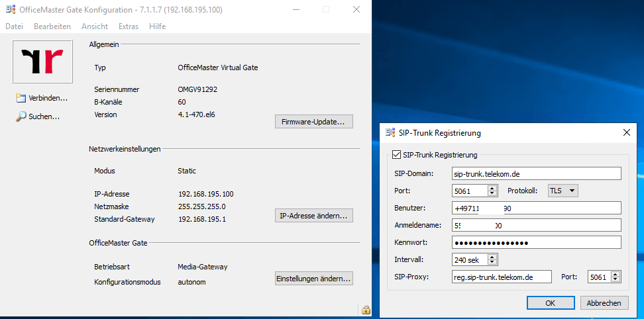Increase the SIP-Proxy Port with up arrow

[616, 274]
